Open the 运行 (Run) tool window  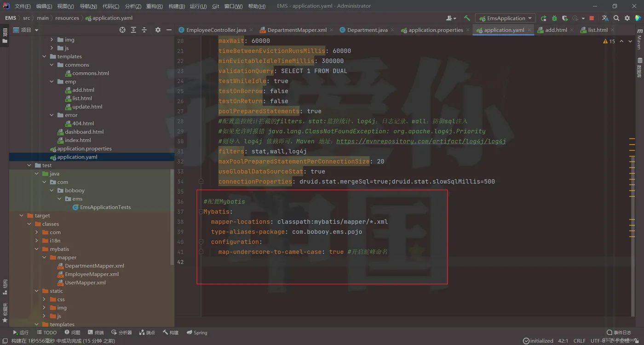pyautogui.click(x=21, y=333)
